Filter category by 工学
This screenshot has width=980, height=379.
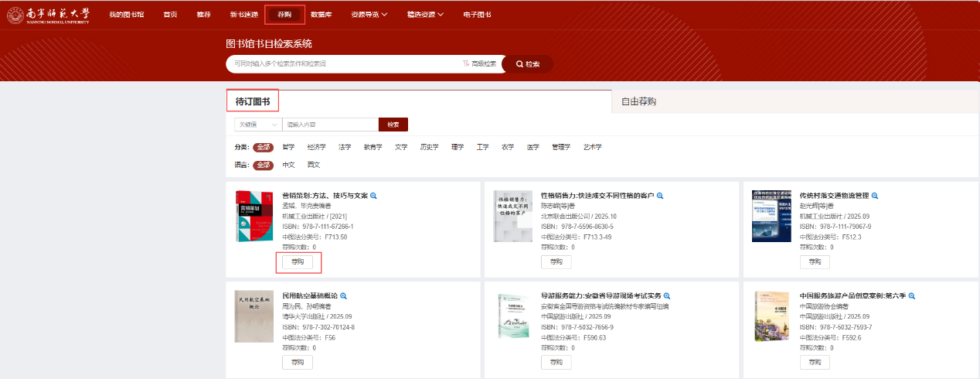pos(482,147)
